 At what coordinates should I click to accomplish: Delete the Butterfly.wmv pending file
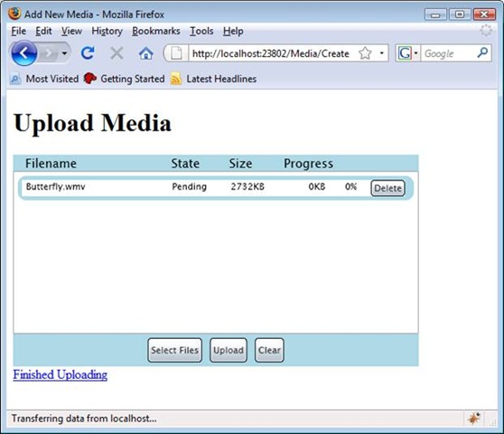click(x=387, y=188)
